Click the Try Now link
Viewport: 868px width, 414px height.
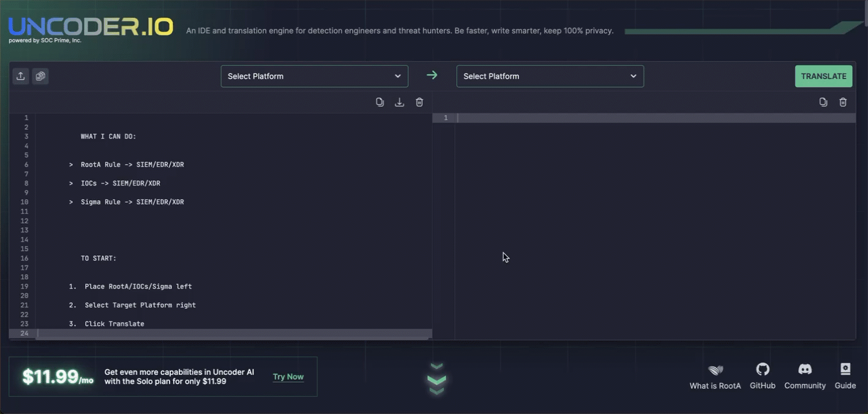[288, 377]
